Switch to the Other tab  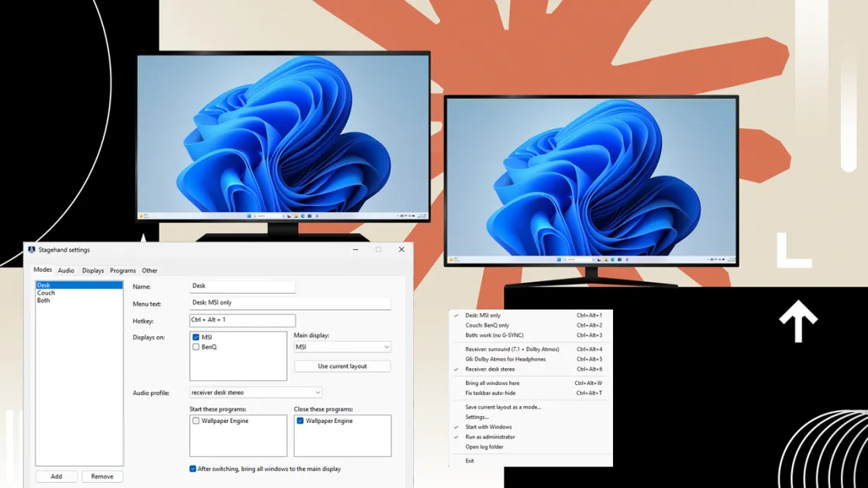(150, 270)
